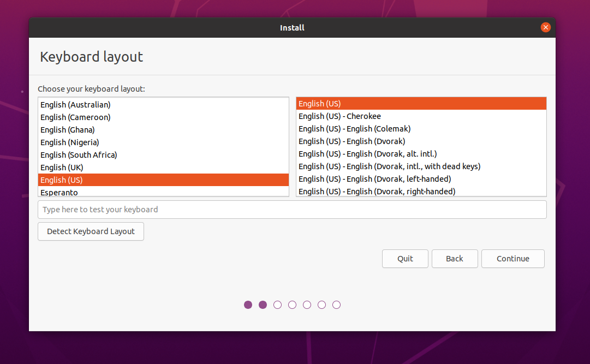Screen dimensions: 590x364
Task: Choose English (Cameroon) from the layout list
Action: 75,117
